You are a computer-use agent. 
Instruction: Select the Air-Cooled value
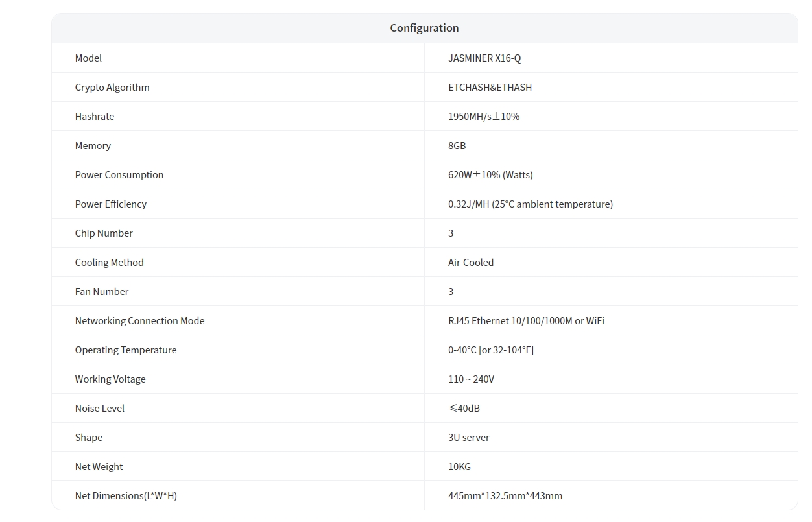471,263
